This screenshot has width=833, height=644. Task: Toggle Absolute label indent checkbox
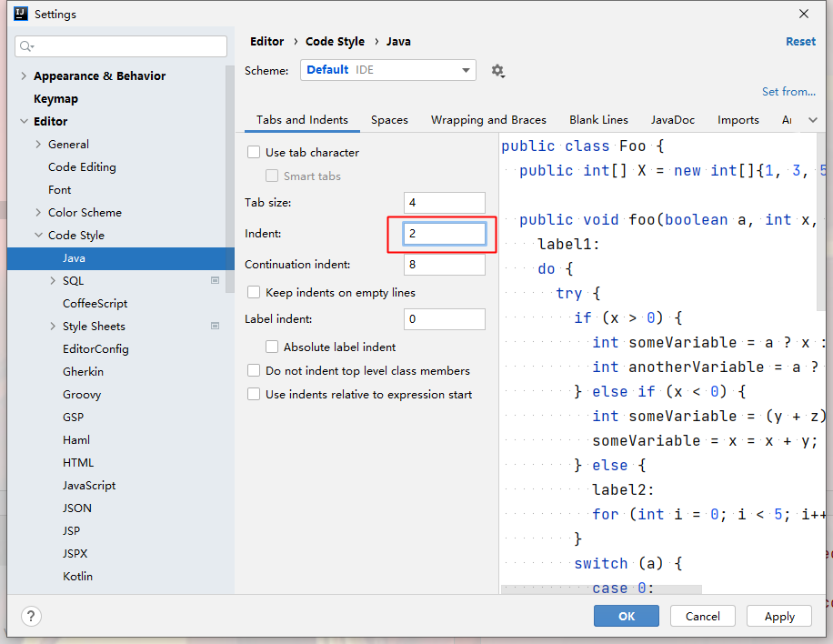[272, 347]
